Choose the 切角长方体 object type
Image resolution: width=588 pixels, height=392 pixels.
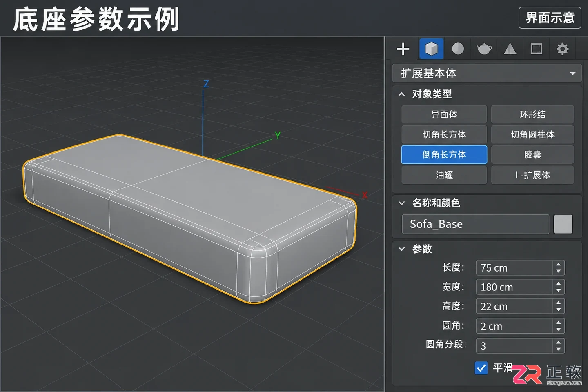[444, 134]
